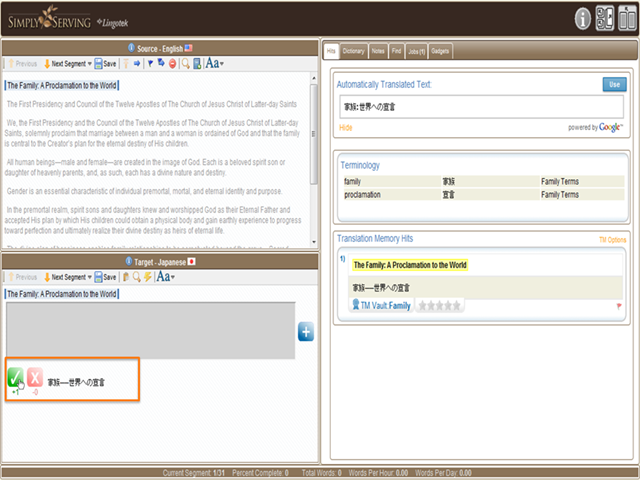The width and height of the screenshot is (640, 480).
Task: Flag the translation memory hit
Action: [x=619, y=306]
